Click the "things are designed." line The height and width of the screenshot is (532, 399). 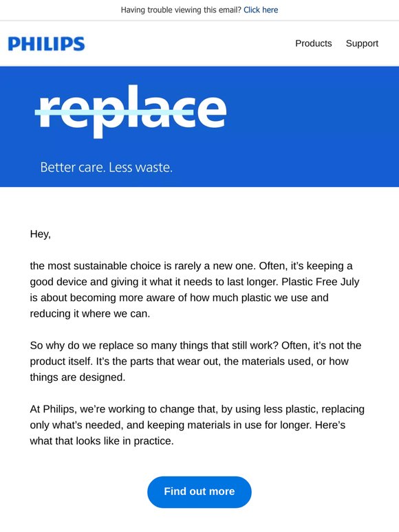78,377
